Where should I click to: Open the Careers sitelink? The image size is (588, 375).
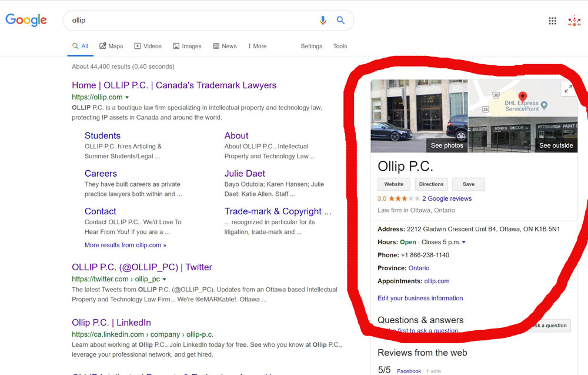101,174
